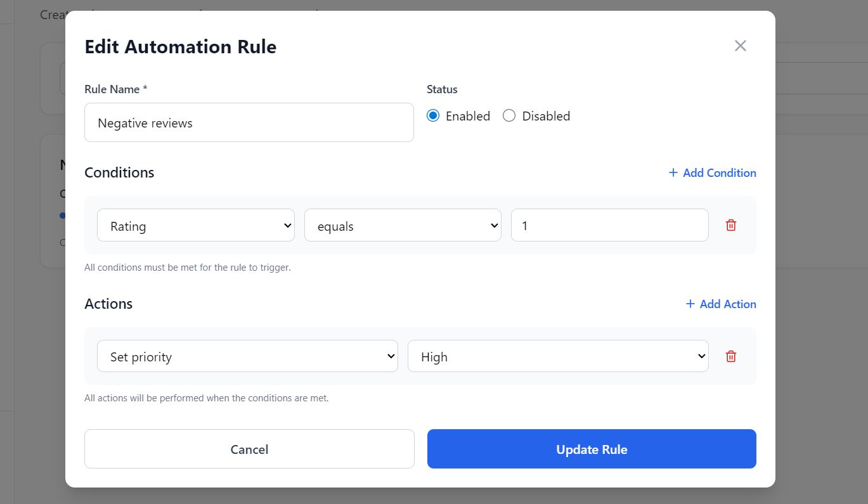Select the Enabled status radio button

click(433, 116)
